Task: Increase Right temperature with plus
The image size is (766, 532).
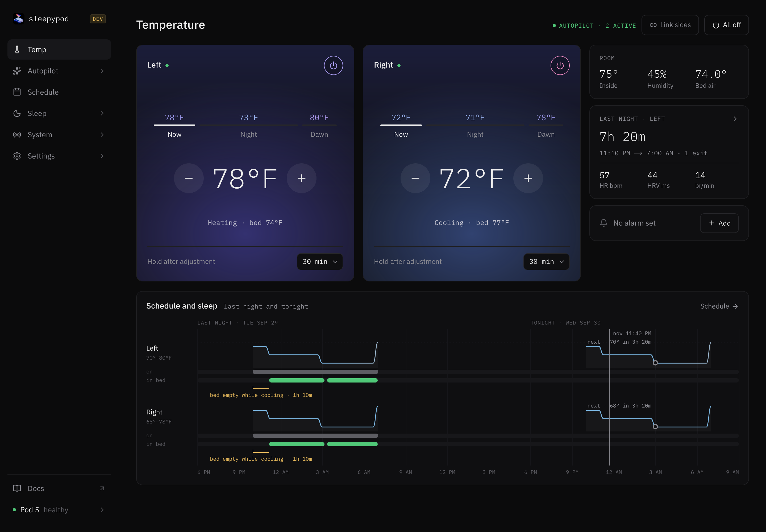Action: (x=528, y=178)
